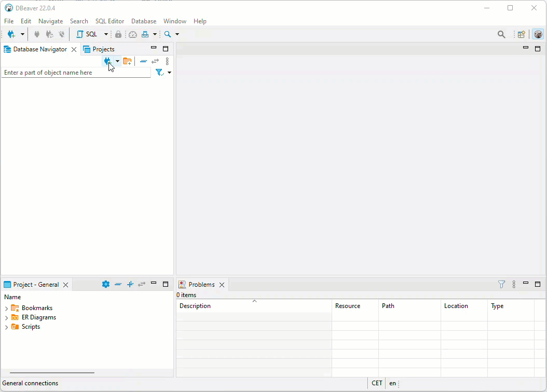547x392 pixels.
Task: Open SQL editor button in toolbar
Action: [87, 34]
